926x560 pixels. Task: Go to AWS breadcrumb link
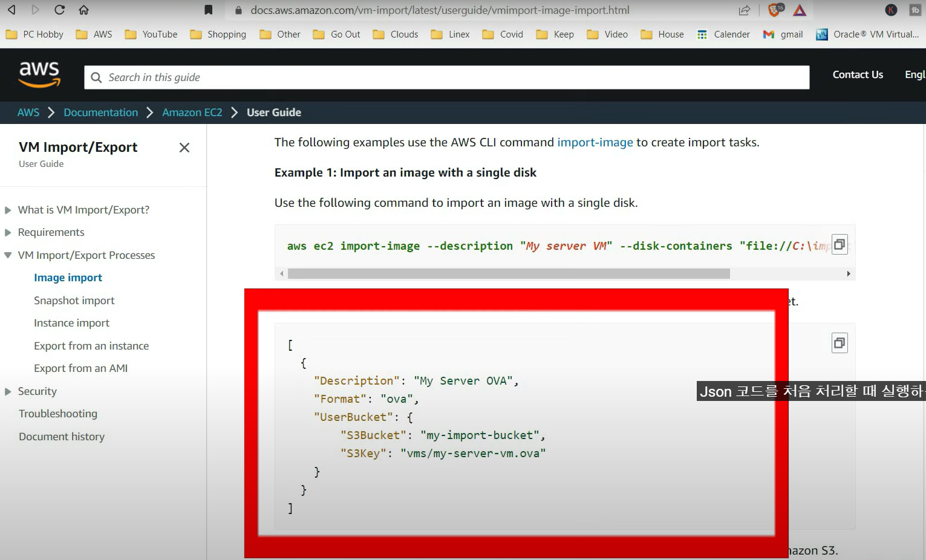pyautogui.click(x=28, y=112)
